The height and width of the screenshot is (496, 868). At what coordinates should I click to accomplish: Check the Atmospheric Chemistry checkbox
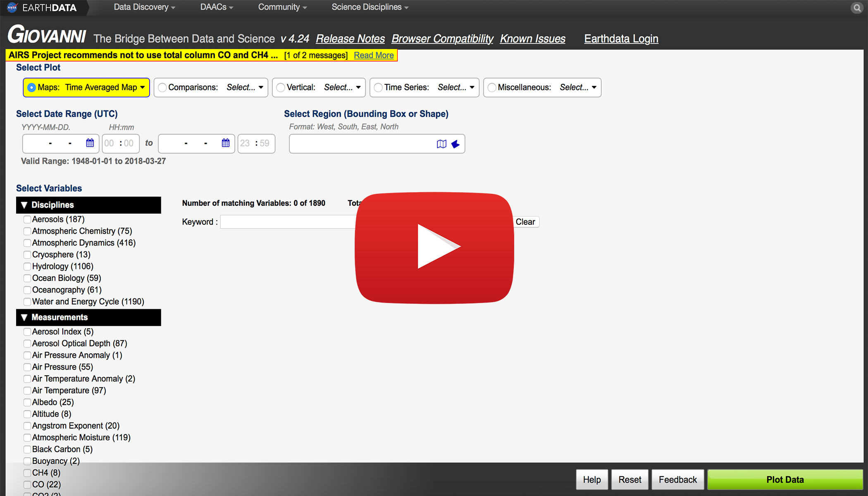click(x=27, y=231)
